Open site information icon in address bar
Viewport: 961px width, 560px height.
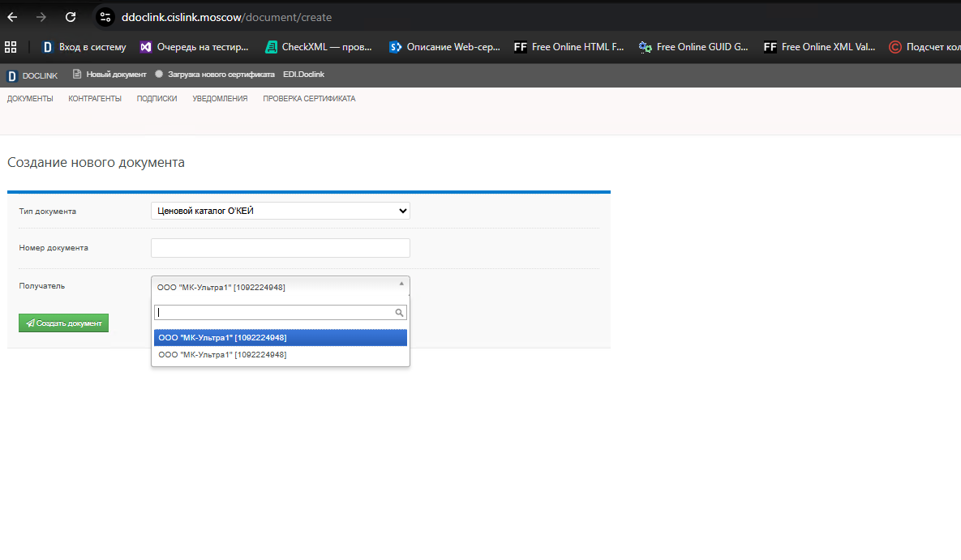[x=105, y=17]
